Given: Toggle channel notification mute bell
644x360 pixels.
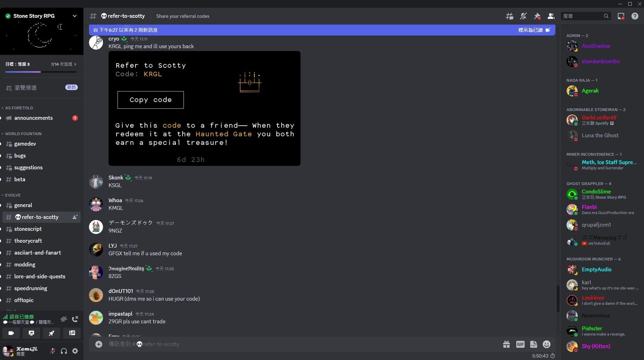Looking at the screenshot, I should click(523, 16).
